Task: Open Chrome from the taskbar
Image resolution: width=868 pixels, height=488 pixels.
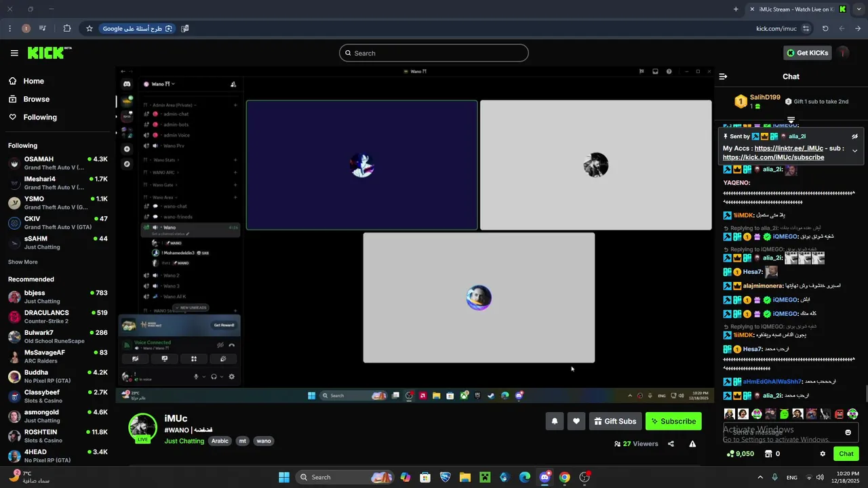Action: click(564, 477)
